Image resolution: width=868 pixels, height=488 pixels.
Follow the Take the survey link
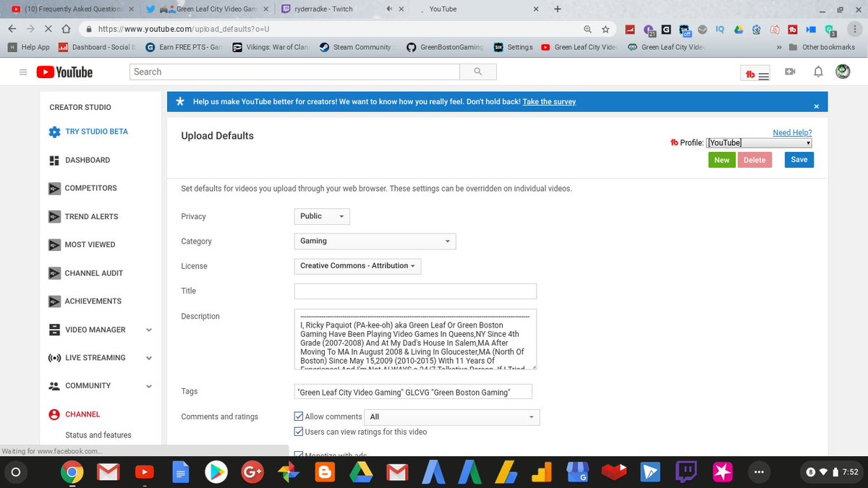[x=549, y=102]
